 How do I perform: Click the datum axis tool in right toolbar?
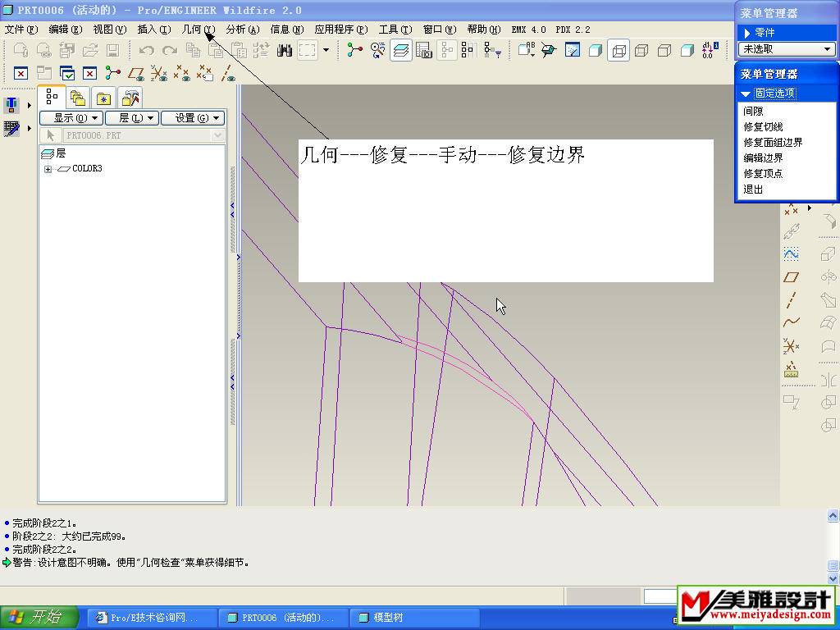coord(792,300)
